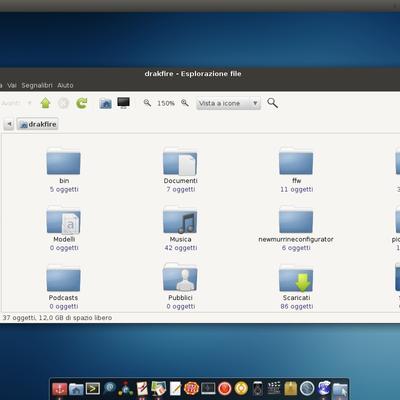Viewport: 400px width, 400px height.
Task: Open the media player device dock icon
Action: point(257,389)
